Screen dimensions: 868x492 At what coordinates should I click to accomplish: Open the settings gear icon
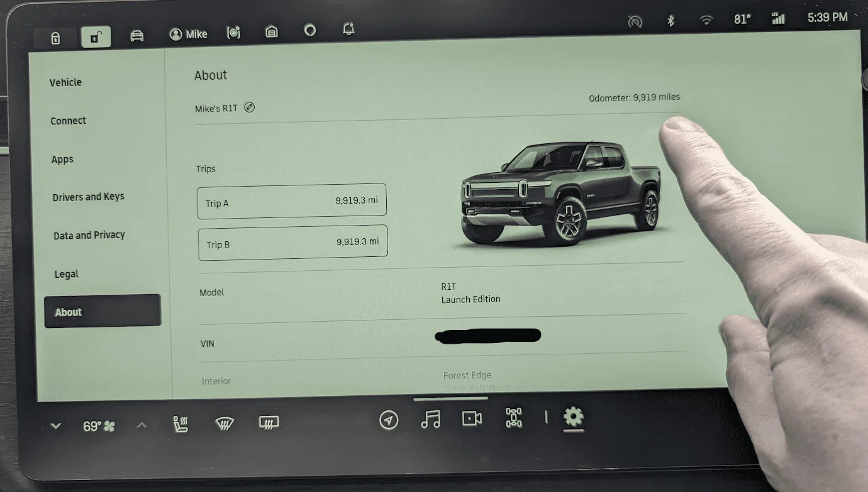(574, 417)
